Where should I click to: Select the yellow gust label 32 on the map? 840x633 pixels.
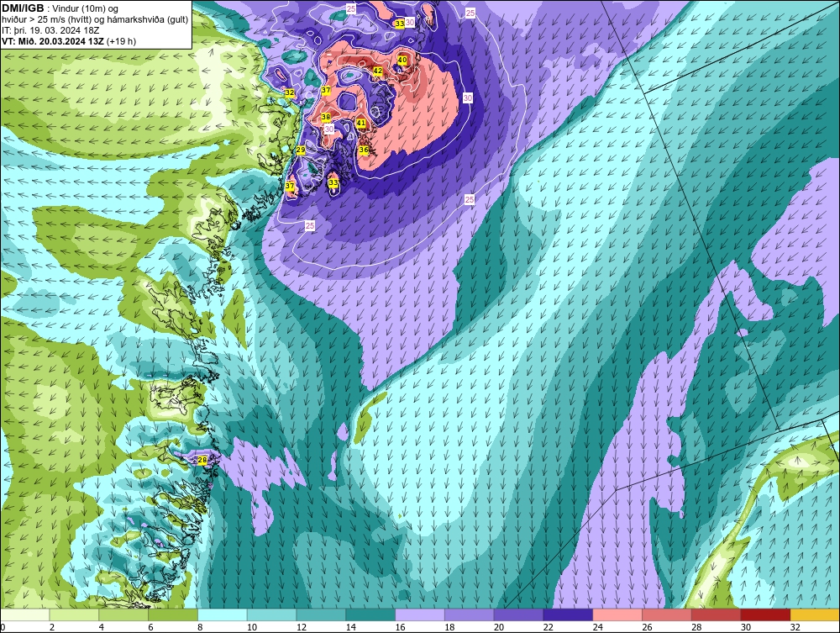[x=289, y=92]
